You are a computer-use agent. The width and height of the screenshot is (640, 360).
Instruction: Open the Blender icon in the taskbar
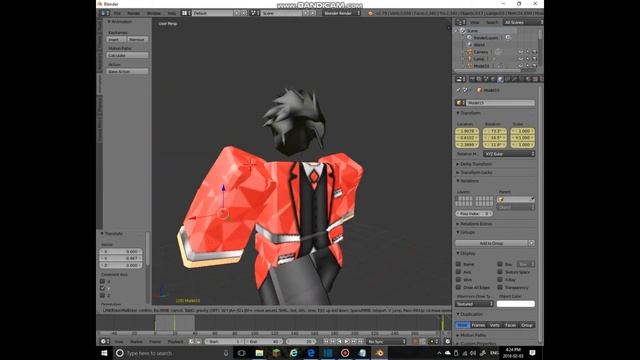379,353
